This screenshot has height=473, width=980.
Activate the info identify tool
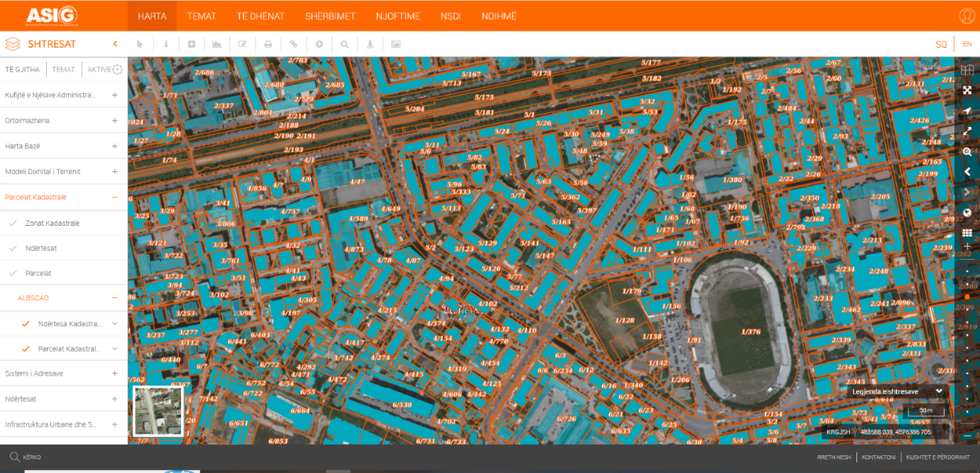166,44
